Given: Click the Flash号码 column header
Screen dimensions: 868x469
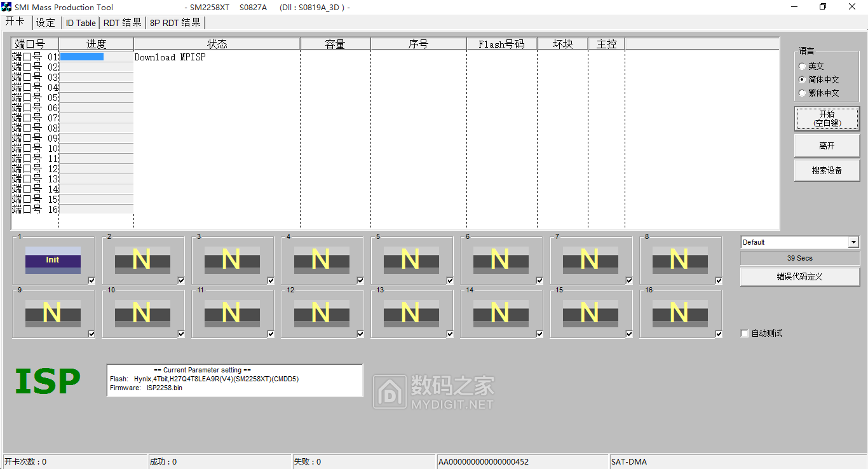Looking at the screenshot, I should (502, 44).
